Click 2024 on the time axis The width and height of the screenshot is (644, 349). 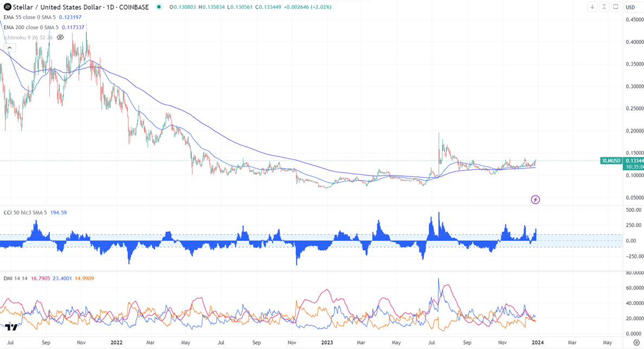coord(538,342)
